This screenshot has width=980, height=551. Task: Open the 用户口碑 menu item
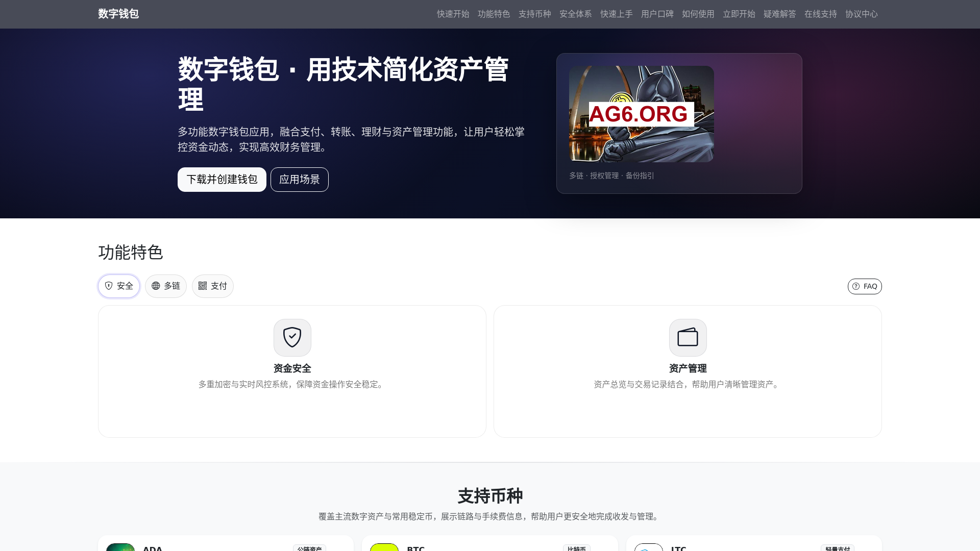[x=657, y=14]
